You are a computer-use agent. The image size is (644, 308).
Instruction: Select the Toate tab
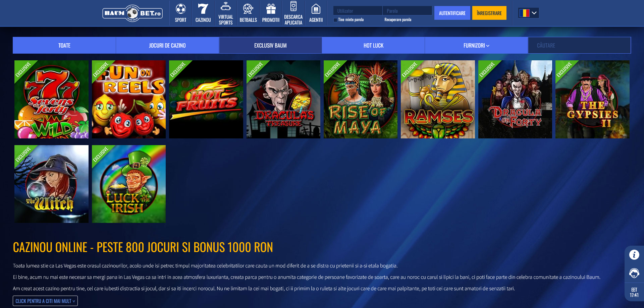(64, 45)
